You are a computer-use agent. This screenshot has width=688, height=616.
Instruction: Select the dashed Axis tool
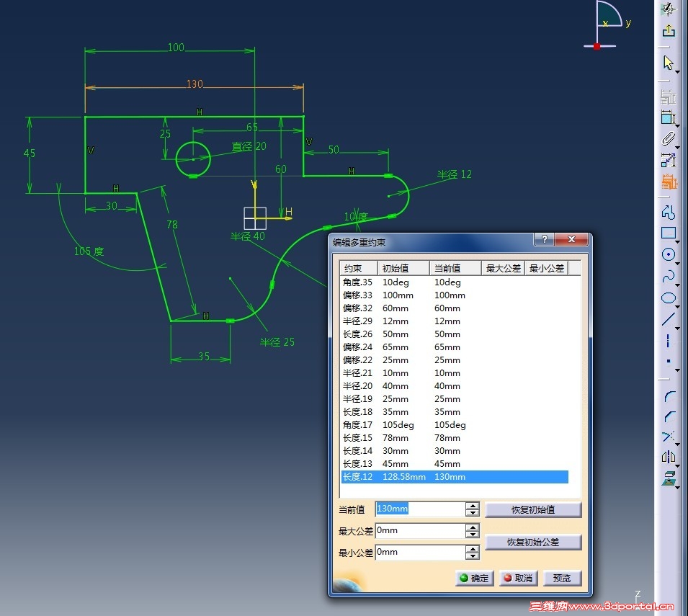[668, 341]
